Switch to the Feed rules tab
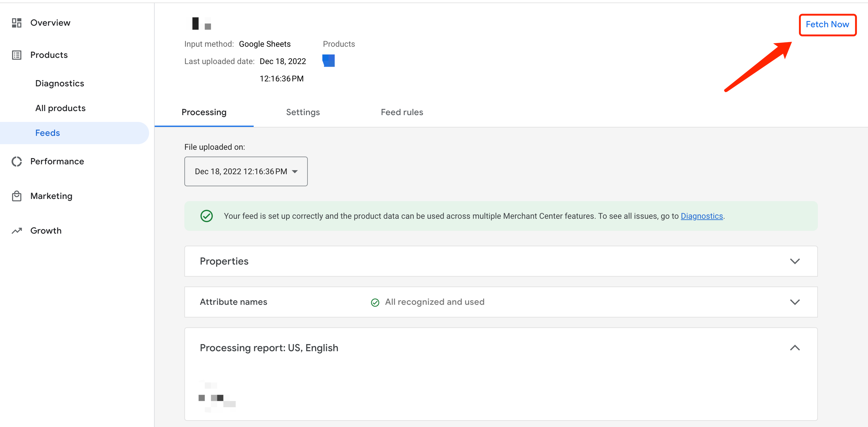The width and height of the screenshot is (868, 427). [402, 112]
